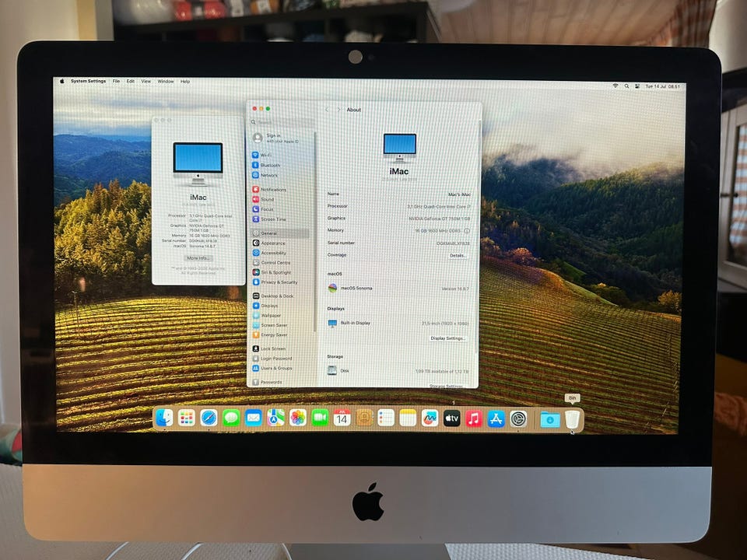Screen dimensions: 747x560
Task: Click the Details button beside Coverage
Action: 458,256
